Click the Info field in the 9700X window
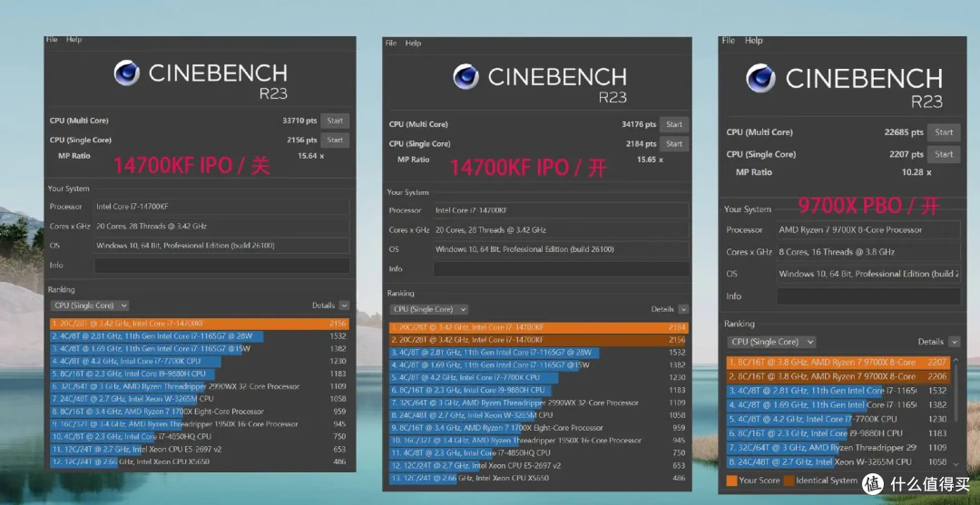Viewport: 980px width, 505px height. point(868,296)
